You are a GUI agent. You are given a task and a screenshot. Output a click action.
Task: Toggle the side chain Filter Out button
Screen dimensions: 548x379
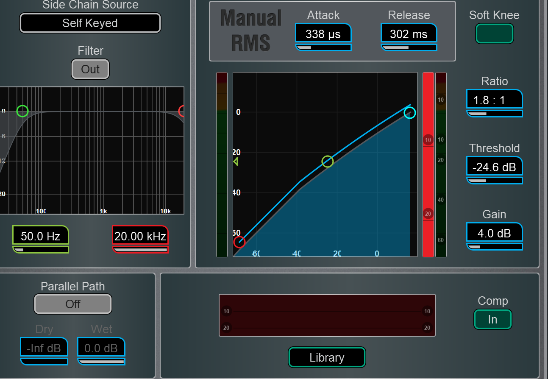[x=91, y=69]
